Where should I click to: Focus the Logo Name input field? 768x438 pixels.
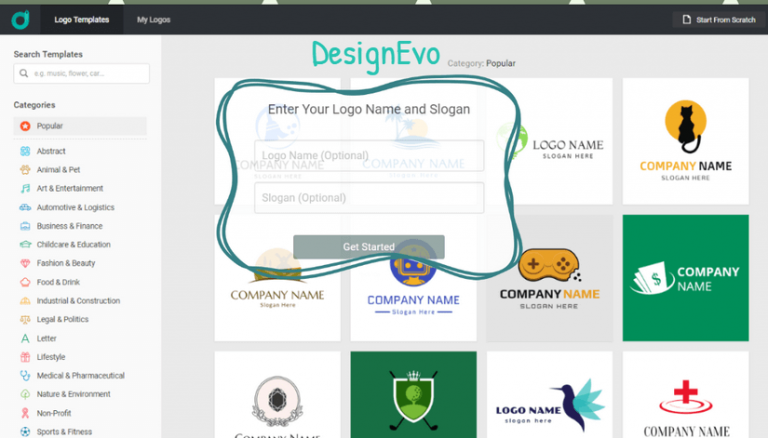coord(368,156)
